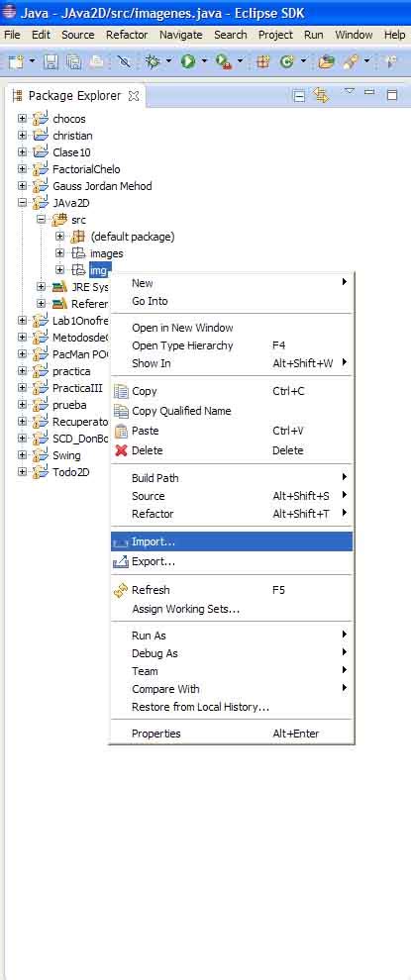This screenshot has width=411, height=980.
Task: Click the New wizard toolbar icon
Action: [16, 61]
